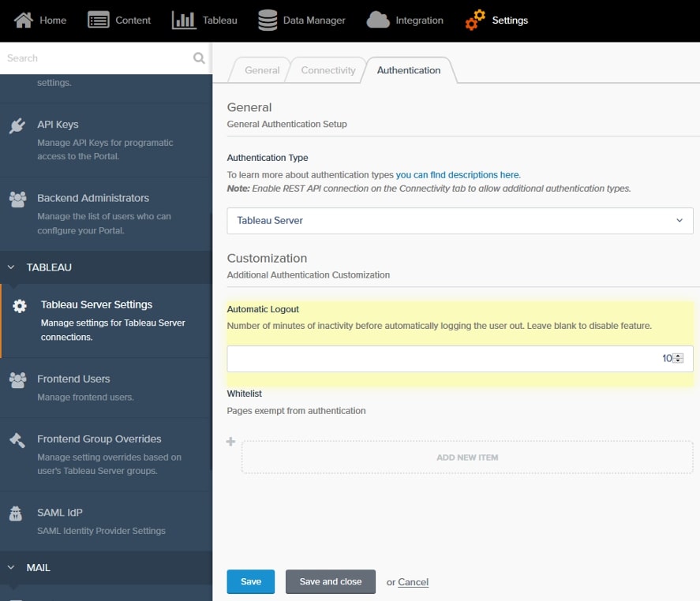
Task: Focus the Automatic Logout minutes field
Action: pos(460,358)
